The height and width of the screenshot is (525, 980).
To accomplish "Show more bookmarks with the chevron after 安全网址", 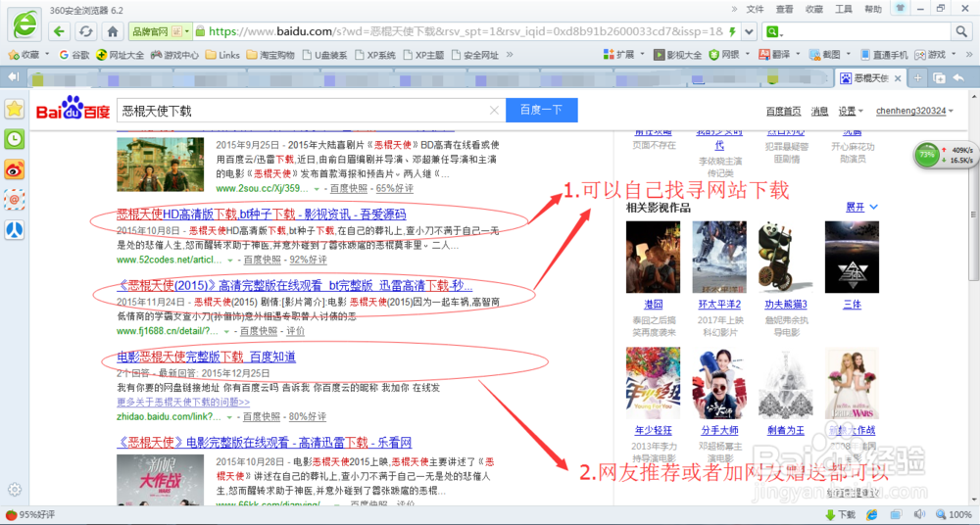I will pyautogui.click(x=509, y=55).
